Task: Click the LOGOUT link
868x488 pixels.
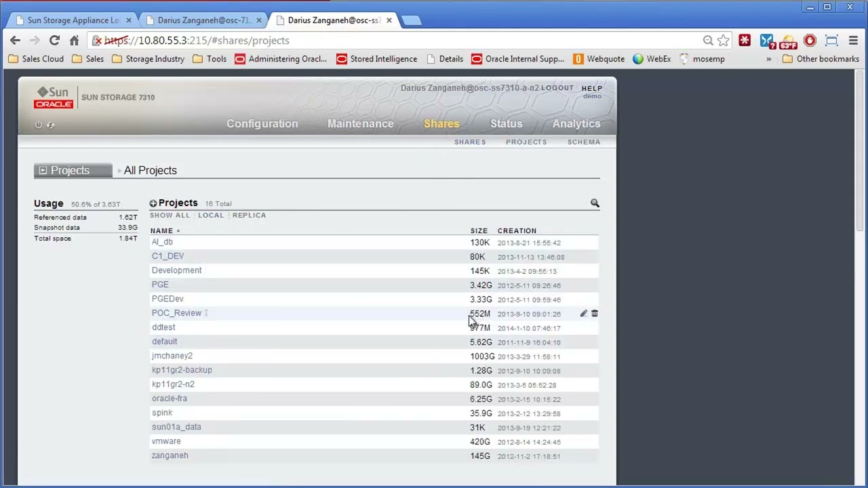Action: click(x=557, y=88)
